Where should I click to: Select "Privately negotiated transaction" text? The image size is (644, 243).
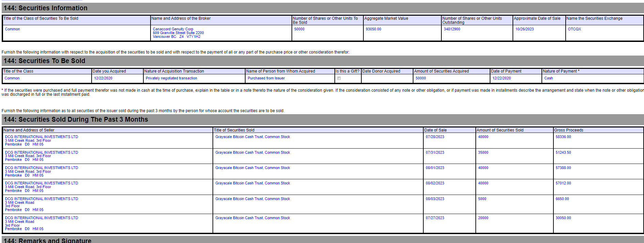171,78
